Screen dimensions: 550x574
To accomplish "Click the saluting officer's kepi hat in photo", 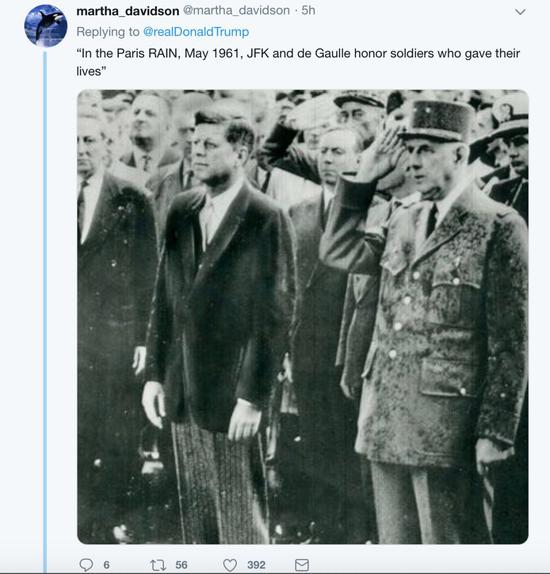I will point(438,121).
